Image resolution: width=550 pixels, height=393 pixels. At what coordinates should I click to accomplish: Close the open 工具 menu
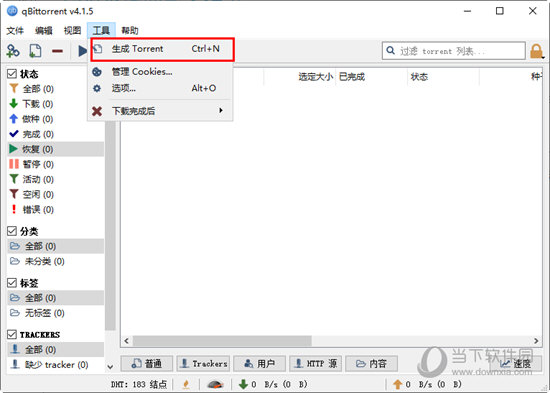[101, 31]
